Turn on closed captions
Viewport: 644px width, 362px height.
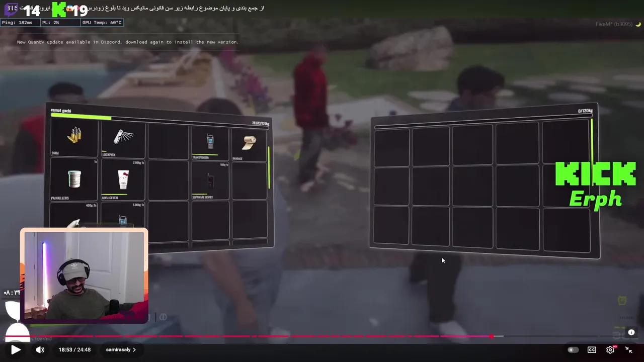coord(592,350)
